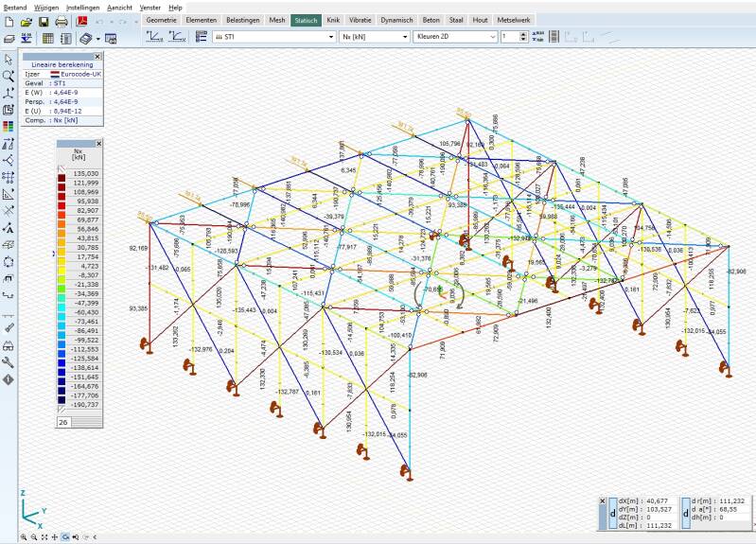Viewport: 756px width, 544px height.
Task: Open the Bestand menu
Action: [15, 8]
